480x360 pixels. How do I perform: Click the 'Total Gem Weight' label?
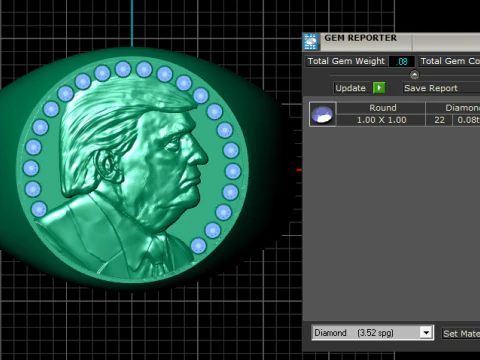point(346,61)
